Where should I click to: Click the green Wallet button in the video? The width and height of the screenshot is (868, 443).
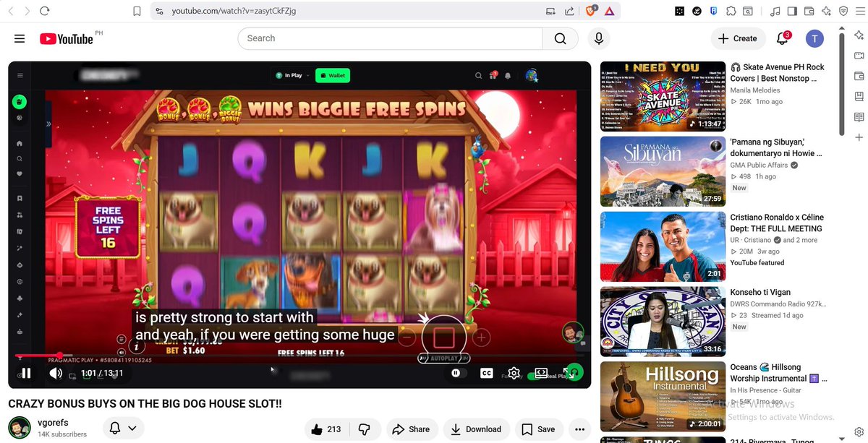(x=333, y=75)
